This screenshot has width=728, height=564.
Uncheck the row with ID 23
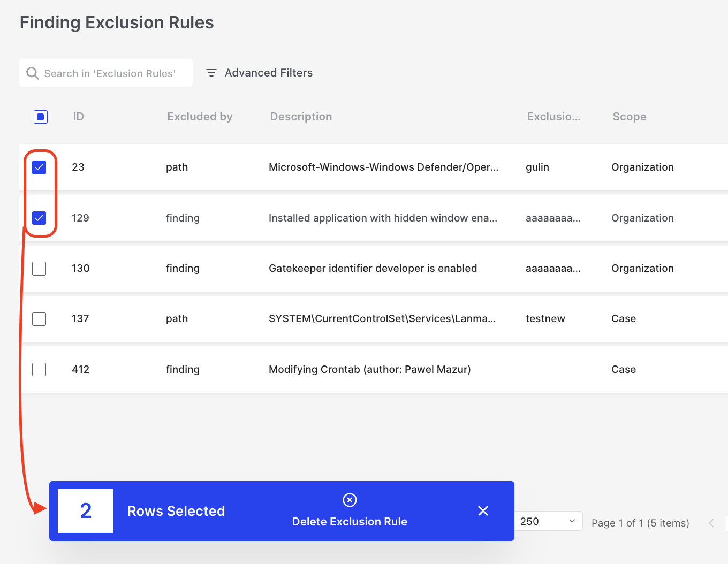[39, 167]
